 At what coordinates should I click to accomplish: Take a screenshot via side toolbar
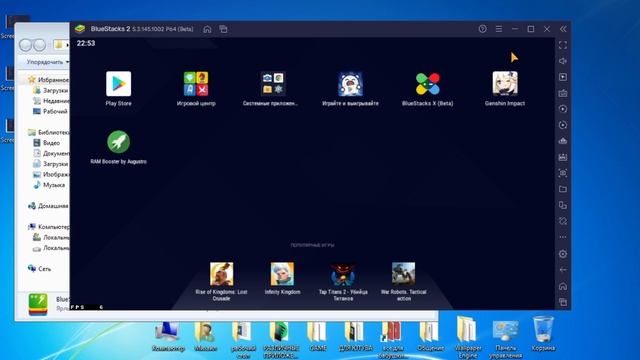(563, 173)
